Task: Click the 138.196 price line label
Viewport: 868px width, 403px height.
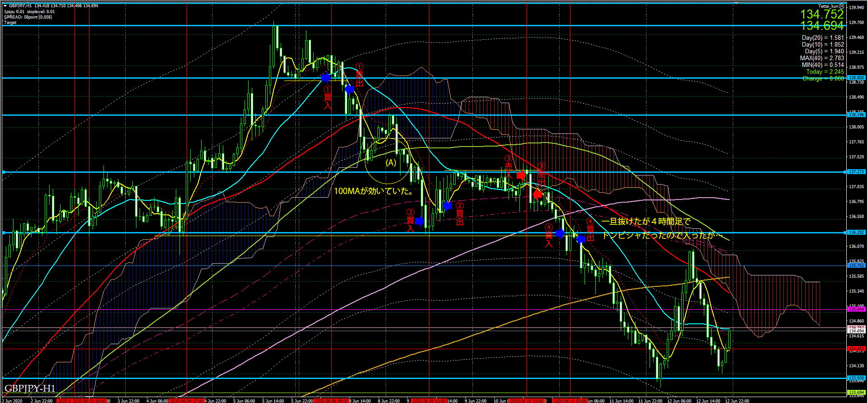Action: (856, 115)
